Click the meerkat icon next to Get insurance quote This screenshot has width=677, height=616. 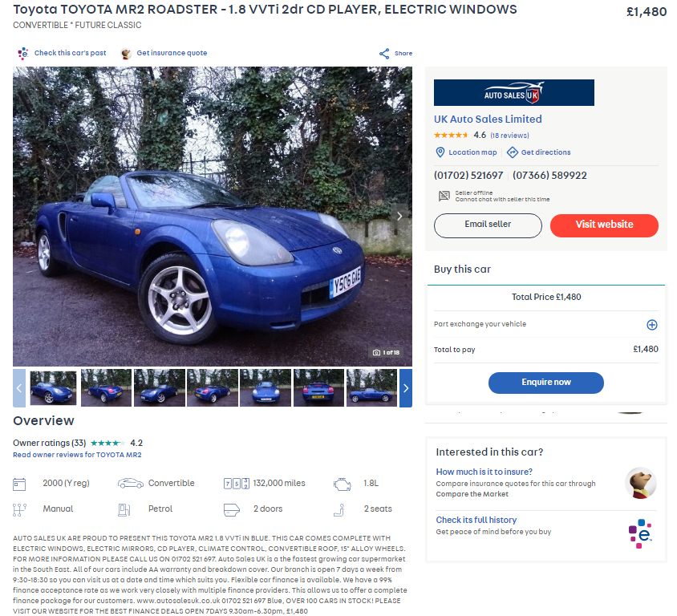click(126, 54)
